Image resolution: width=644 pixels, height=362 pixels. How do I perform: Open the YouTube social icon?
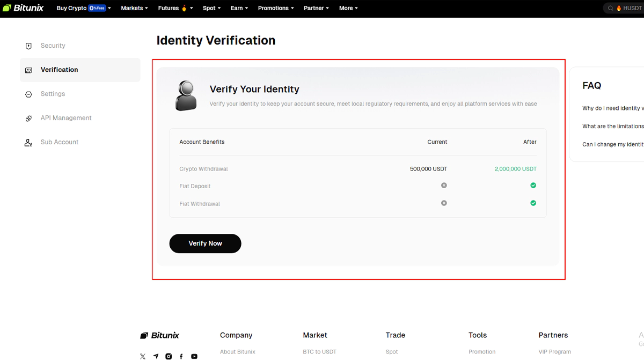194,357
